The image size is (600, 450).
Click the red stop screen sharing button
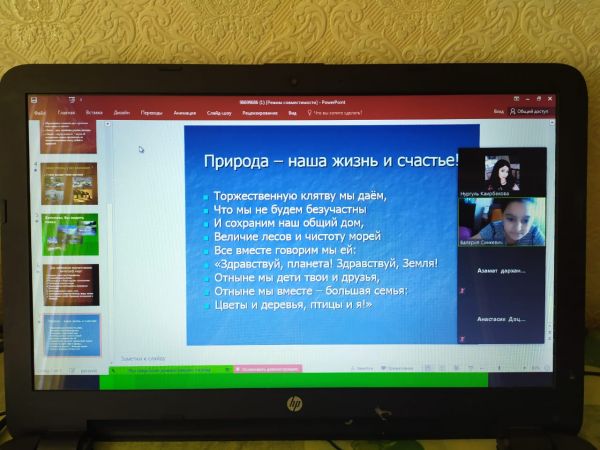click(265, 368)
